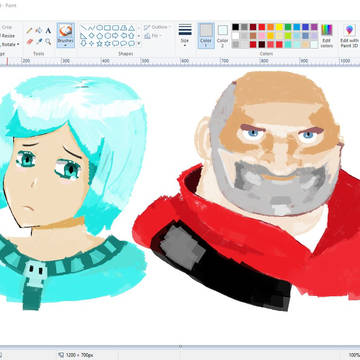
Task: Click the Brushes tool icon
Action: pyautogui.click(x=65, y=31)
